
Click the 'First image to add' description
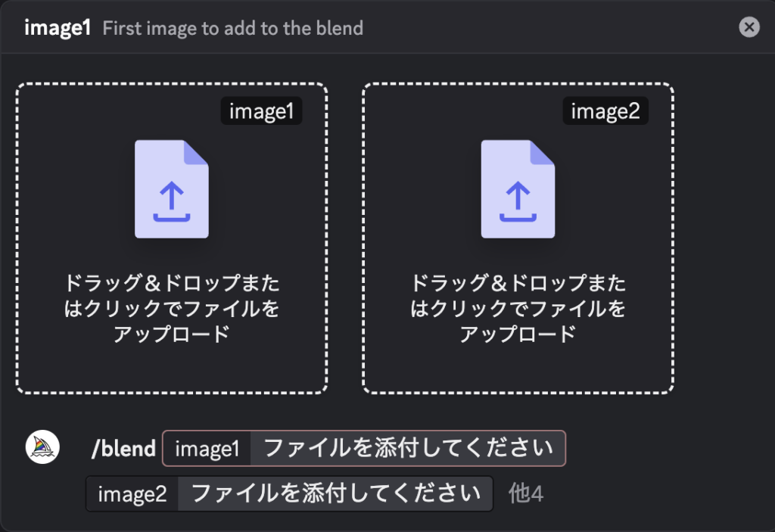[232, 29]
